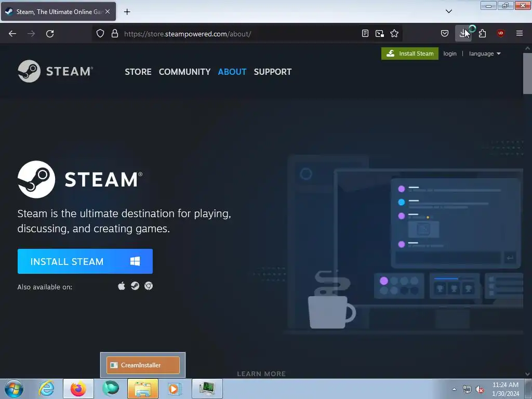Open the Firefox hamburger menu

click(x=520, y=33)
